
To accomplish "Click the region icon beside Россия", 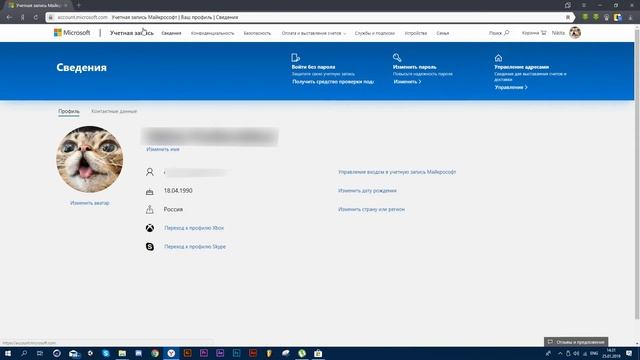I will point(150,209).
